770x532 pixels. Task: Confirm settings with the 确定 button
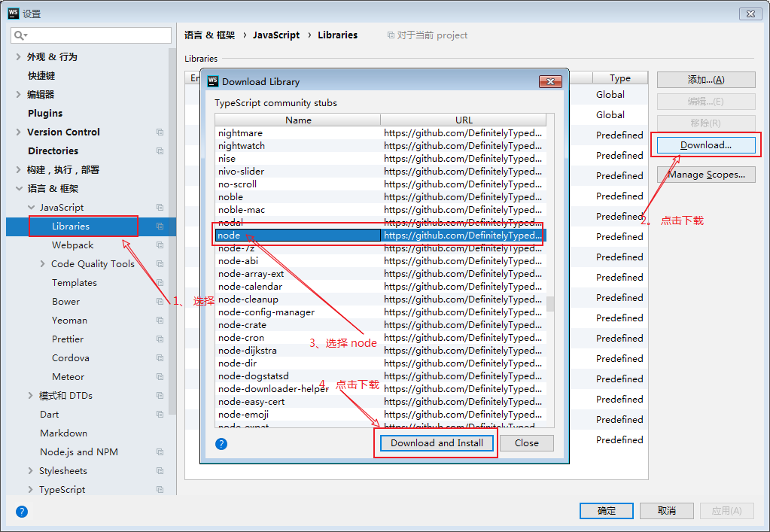tap(607, 511)
